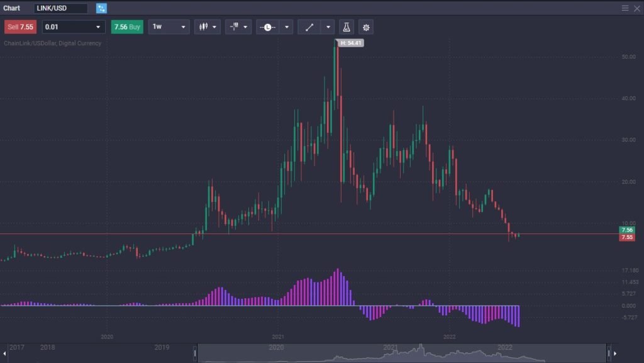Open the flask indicators icon

[346, 27]
